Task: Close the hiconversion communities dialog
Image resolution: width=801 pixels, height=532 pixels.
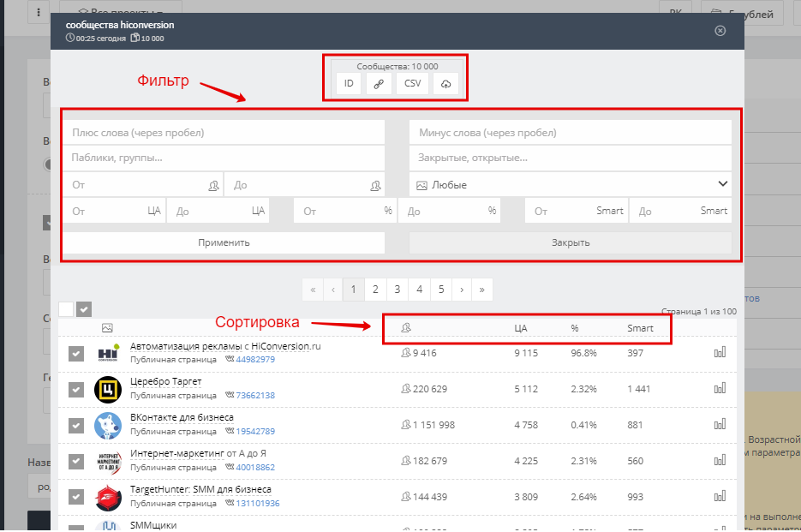Action: click(x=720, y=31)
